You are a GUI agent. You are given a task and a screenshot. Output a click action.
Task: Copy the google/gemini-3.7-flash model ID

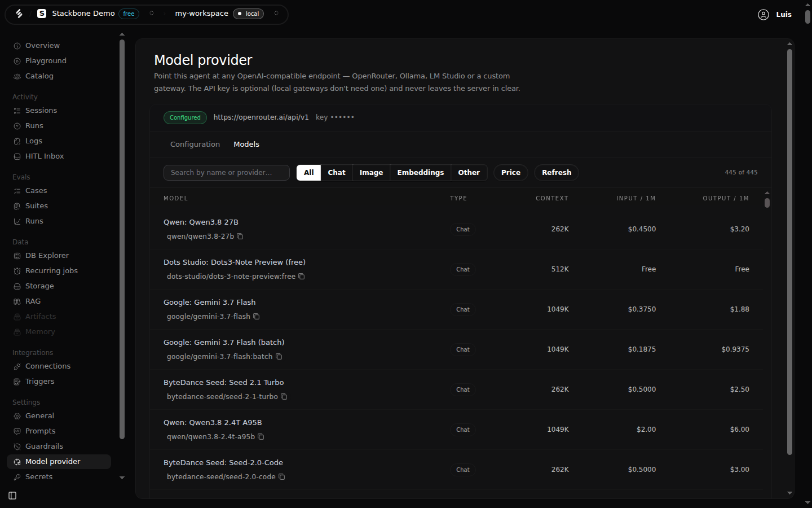tap(257, 317)
